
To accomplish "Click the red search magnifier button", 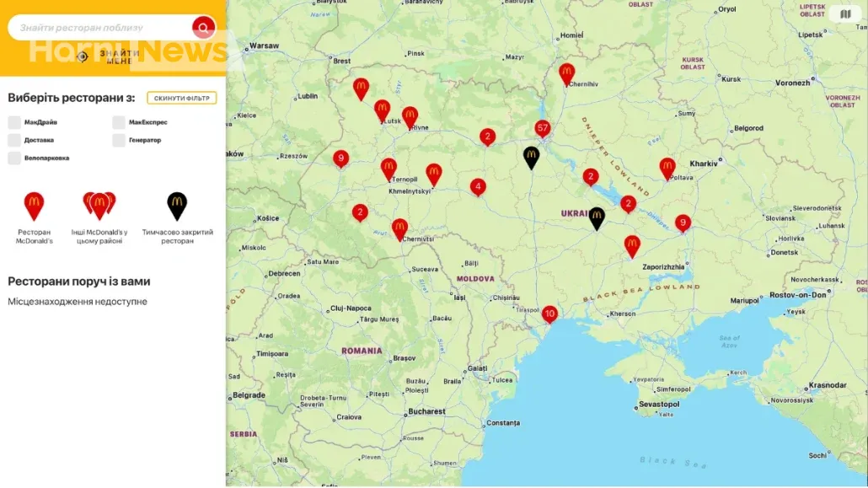I will click(x=203, y=27).
